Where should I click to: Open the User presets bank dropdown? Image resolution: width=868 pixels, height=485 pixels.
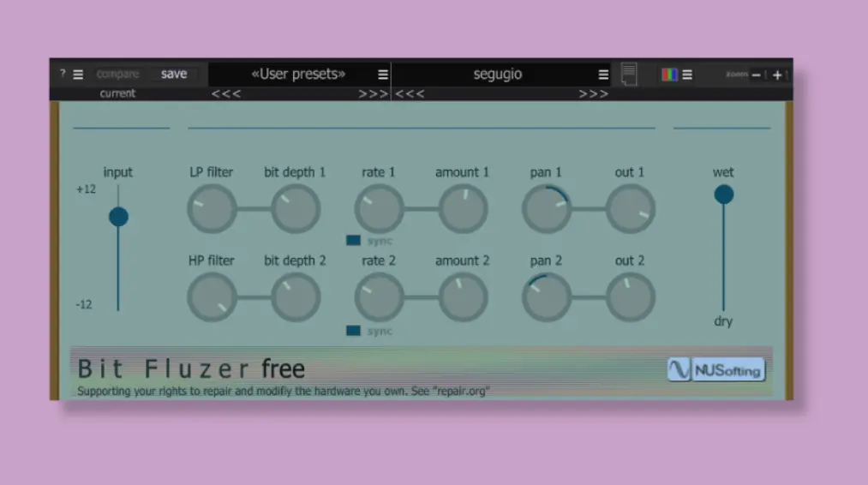click(x=298, y=75)
